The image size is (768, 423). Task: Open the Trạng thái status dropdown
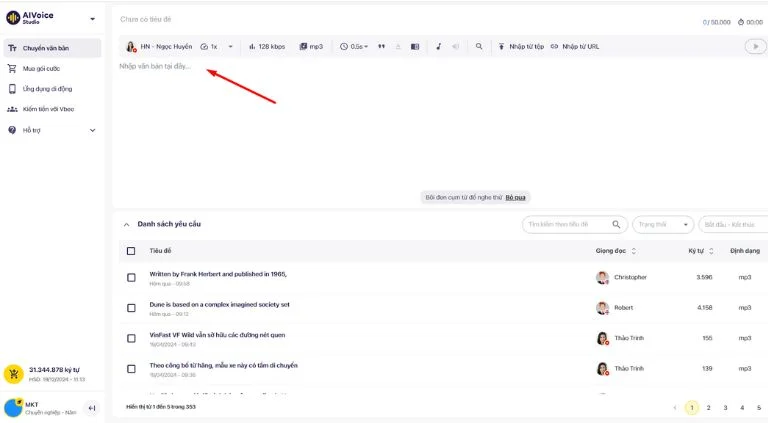click(663, 224)
